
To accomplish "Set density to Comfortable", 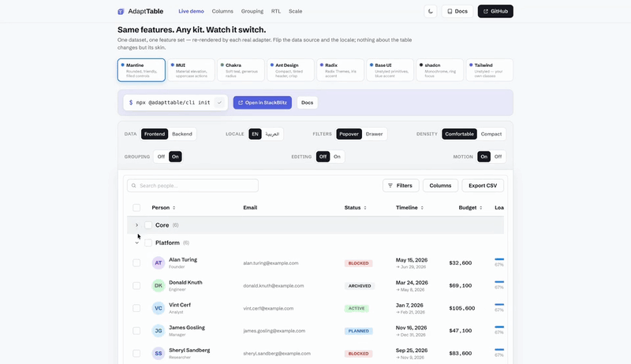I will click(x=459, y=134).
